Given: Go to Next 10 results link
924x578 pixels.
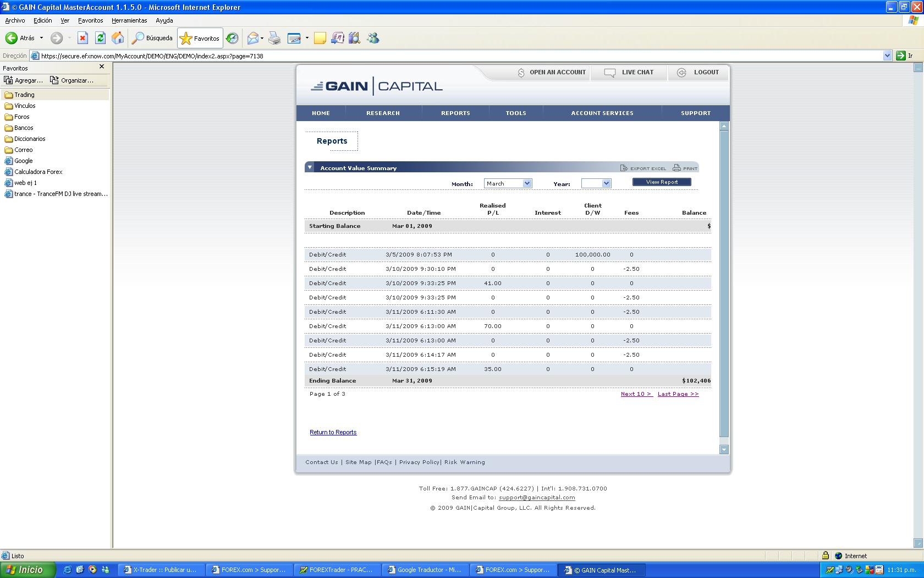Looking at the screenshot, I should click(x=636, y=394).
